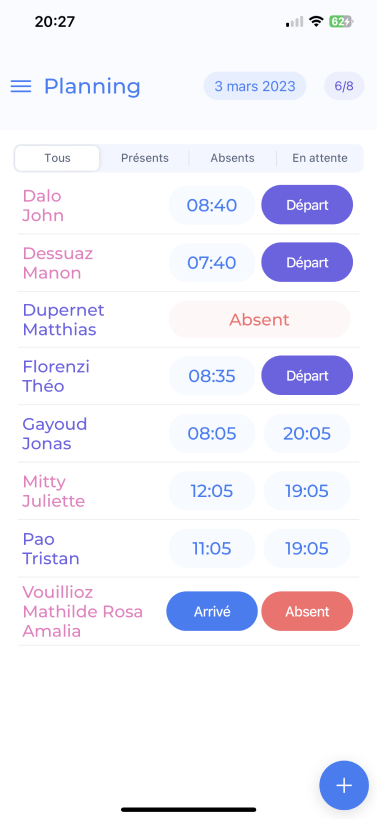Mark departure for Dalo John
Screen dimensions: 377x819
[x=307, y=205]
